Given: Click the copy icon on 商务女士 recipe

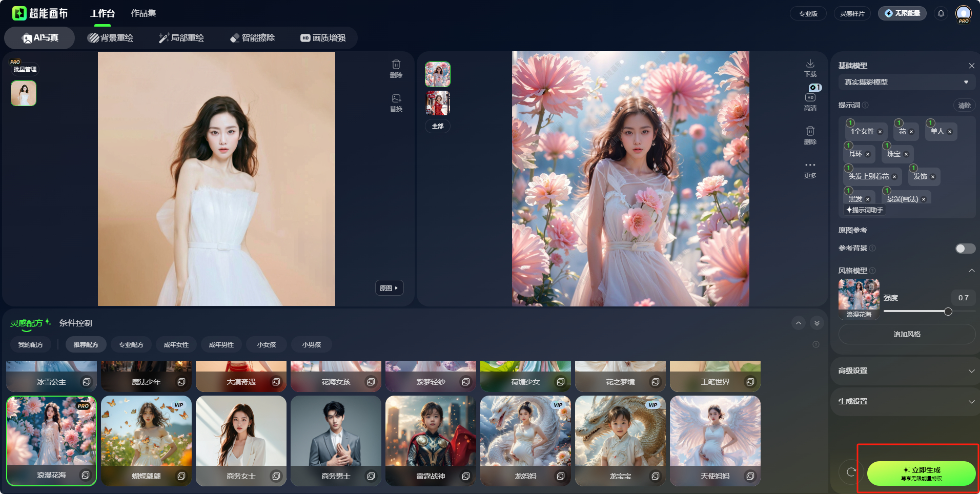Looking at the screenshot, I should [276, 476].
